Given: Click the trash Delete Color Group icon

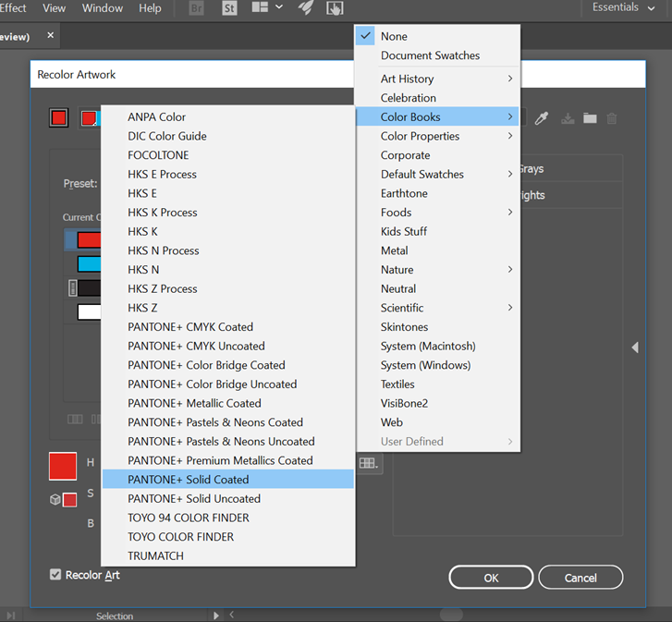Looking at the screenshot, I should 612,118.
